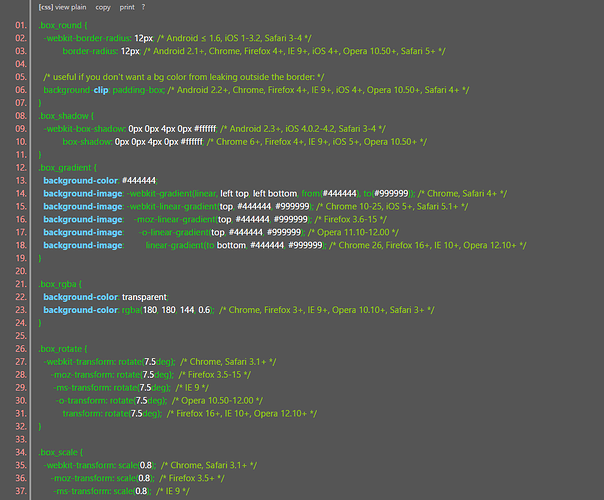Click 'Opera 10.50-12.00' comment on line 30
This screenshot has width=604, height=500.
tap(217, 400)
